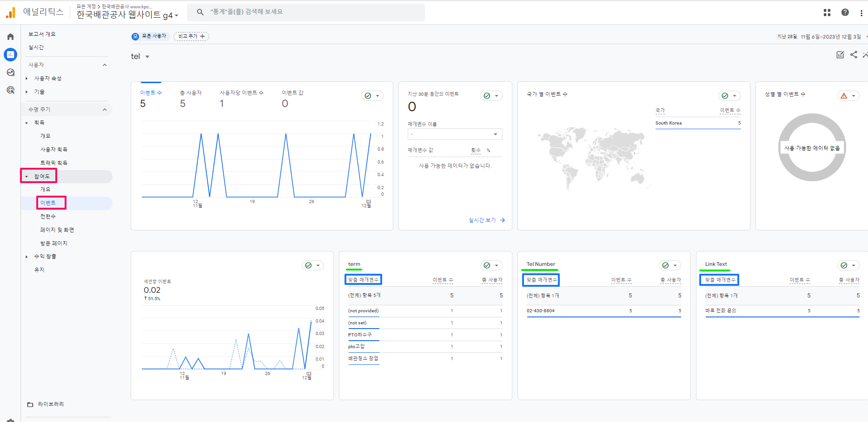
Task: Click the 배관청소 창업 term row
Action: point(425,359)
